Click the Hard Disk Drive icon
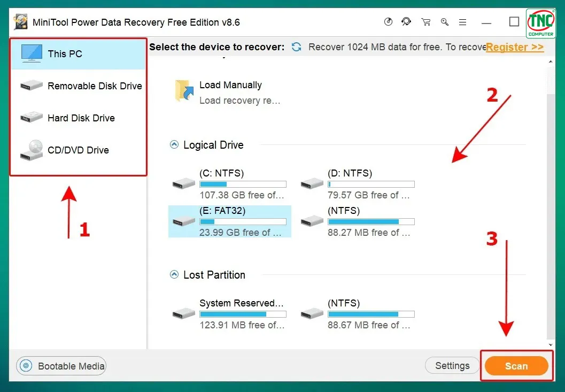 coord(32,117)
